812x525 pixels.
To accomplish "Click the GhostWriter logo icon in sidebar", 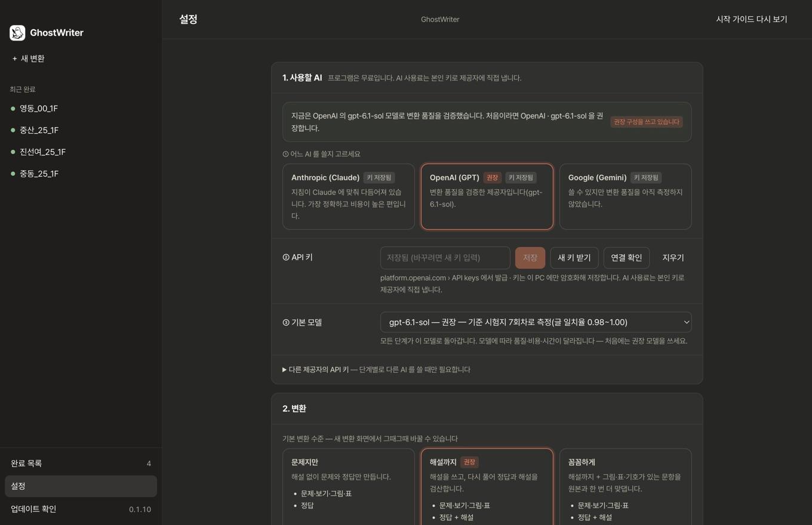I will click(x=17, y=33).
